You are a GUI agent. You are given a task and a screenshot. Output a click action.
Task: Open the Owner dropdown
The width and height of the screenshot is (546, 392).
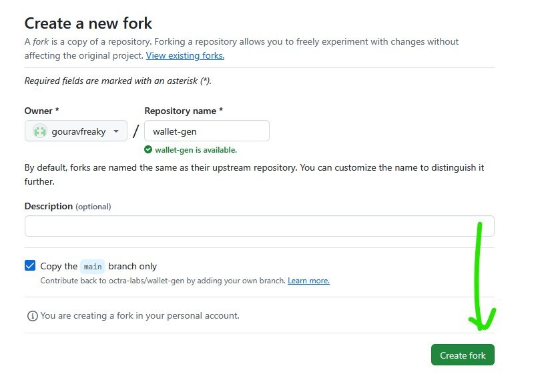pos(76,131)
